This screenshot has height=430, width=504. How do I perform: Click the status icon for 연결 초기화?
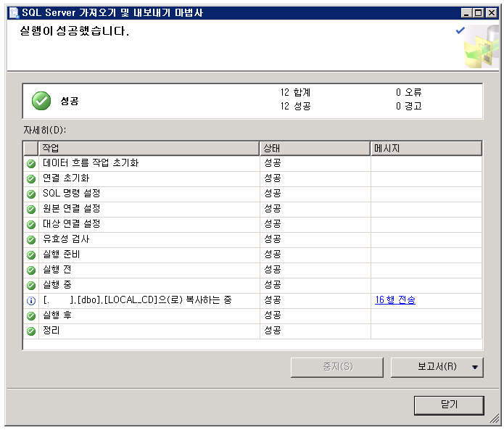coord(31,178)
